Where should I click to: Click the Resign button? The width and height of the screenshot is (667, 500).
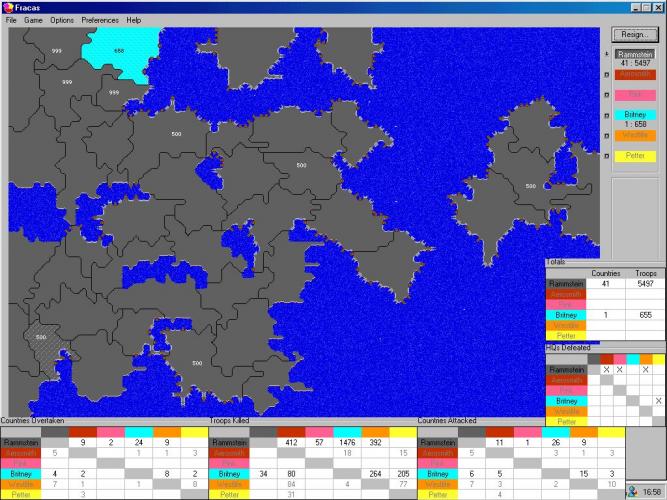pyautogui.click(x=635, y=35)
